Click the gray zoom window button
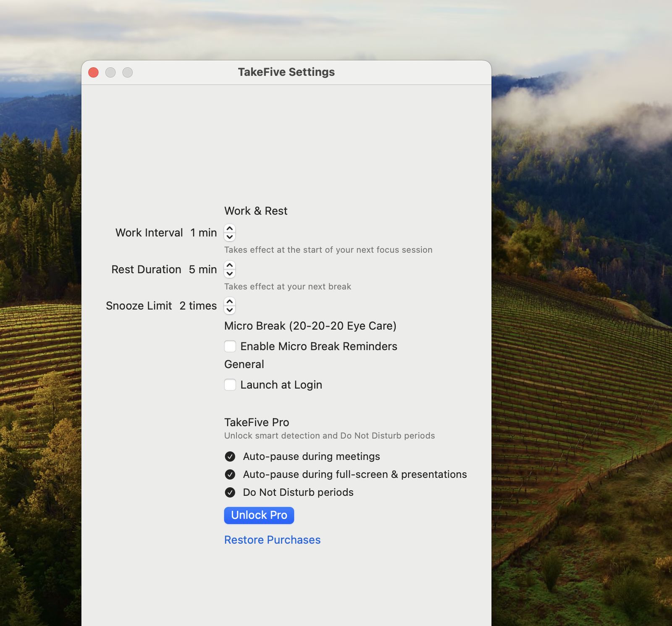Image resolution: width=672 pixels, height=626 pixels. pos(128,73)
